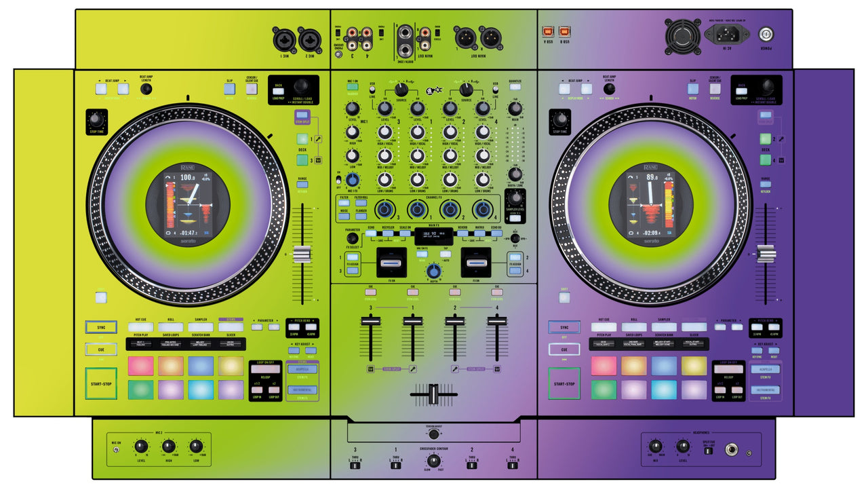Click the crossfader handle

(433, 394)
